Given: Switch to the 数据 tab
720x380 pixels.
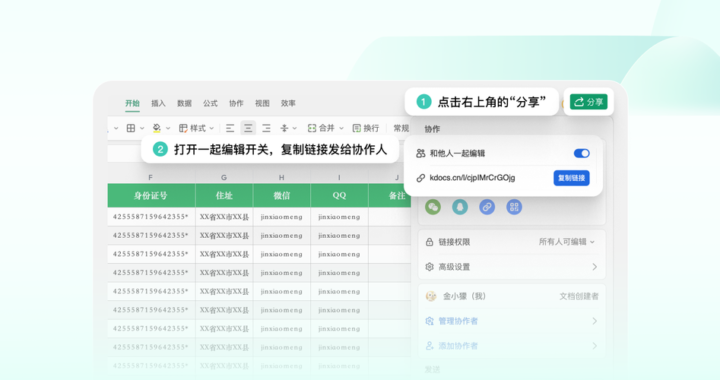Looking at the screenshot, I should 184,103.
